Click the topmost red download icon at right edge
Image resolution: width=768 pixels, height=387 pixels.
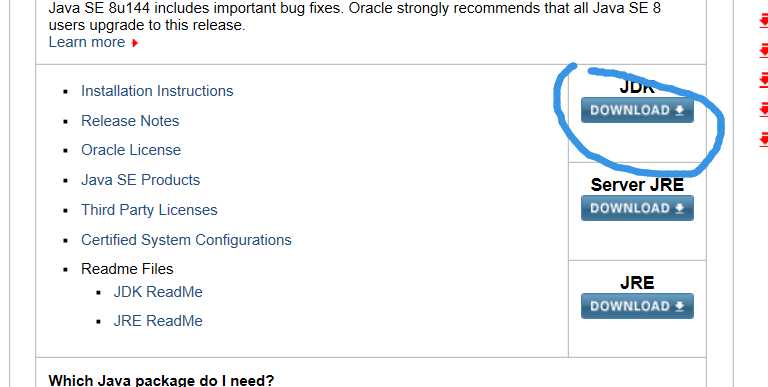click(764, 21)
